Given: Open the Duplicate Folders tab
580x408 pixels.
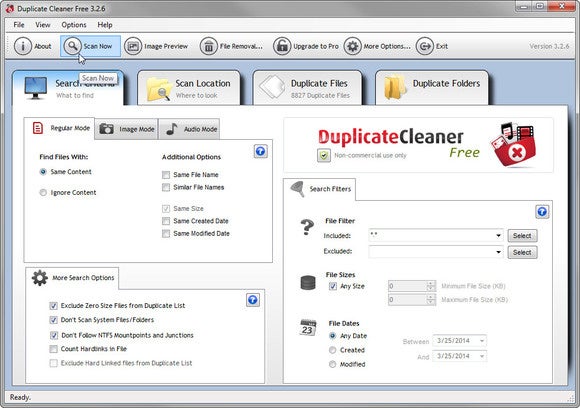Looking at the screenshot, I should (432, 88).
